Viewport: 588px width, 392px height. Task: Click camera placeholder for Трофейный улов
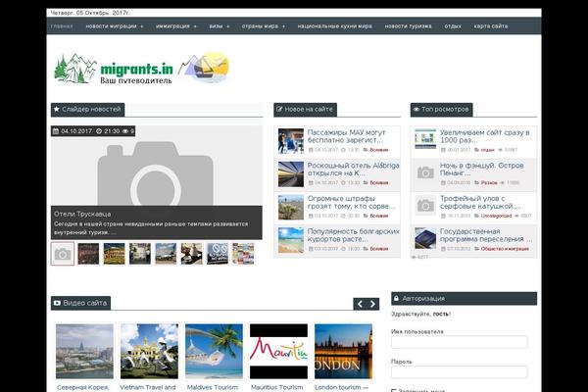click(425, 206)
